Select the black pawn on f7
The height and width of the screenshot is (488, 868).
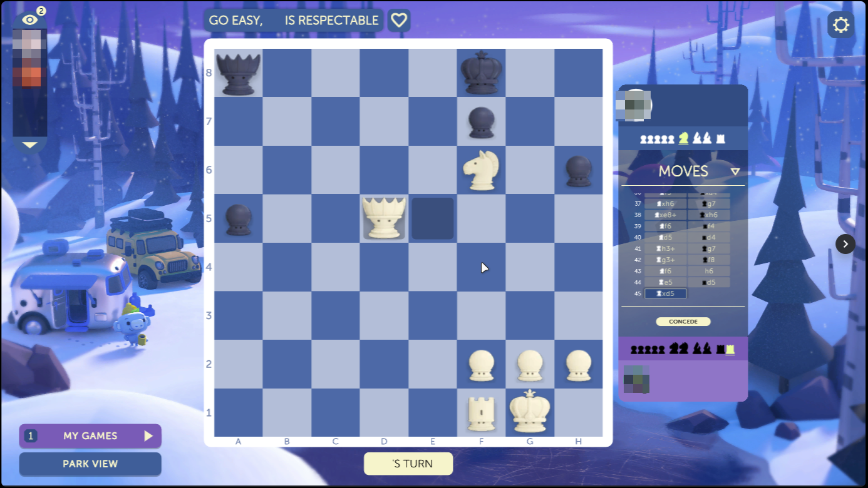pyautogui.click(x=481, y=121)
